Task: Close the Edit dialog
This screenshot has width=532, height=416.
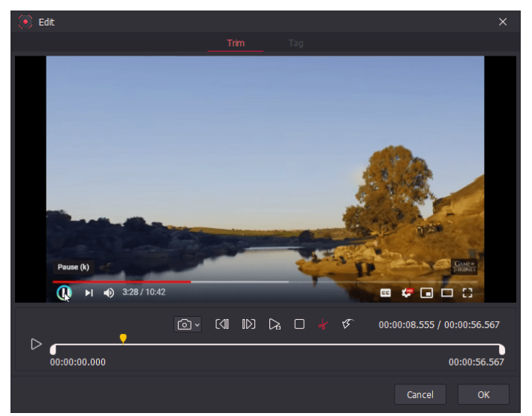Action: pos(503,22)
